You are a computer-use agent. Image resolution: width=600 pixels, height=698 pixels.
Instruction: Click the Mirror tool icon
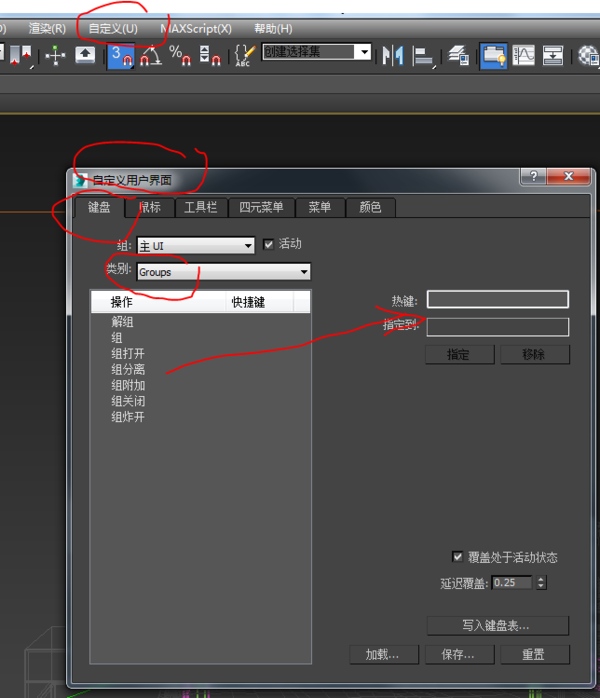[x=393, y=56]
